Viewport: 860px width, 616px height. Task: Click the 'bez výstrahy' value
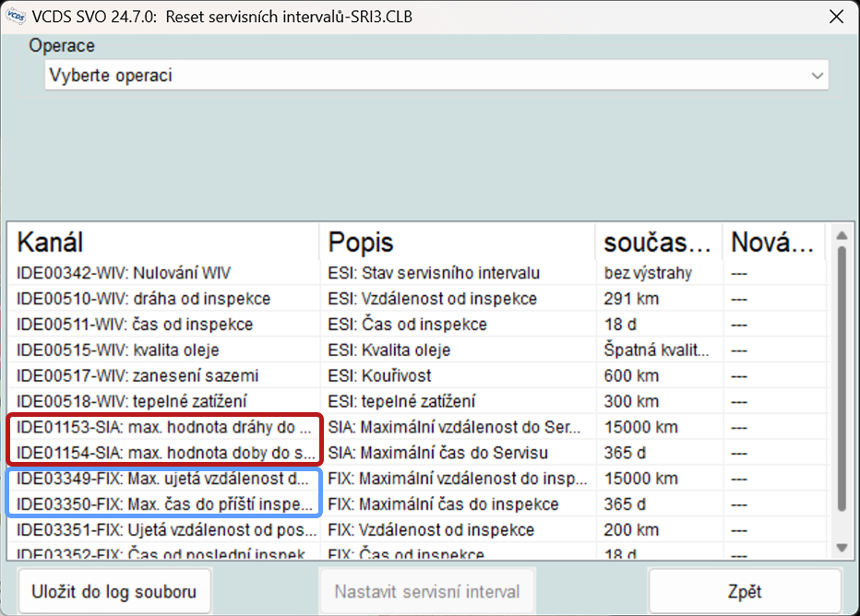coord(648,273)
